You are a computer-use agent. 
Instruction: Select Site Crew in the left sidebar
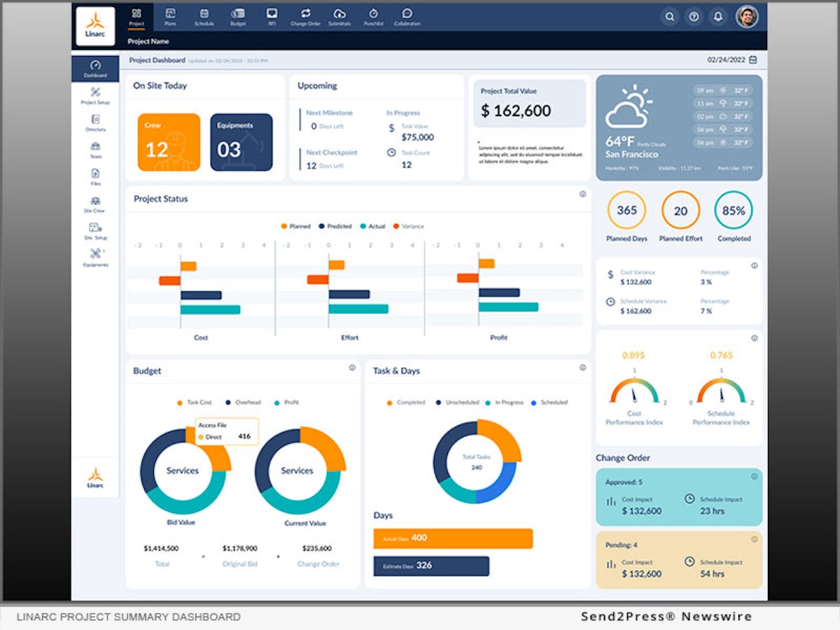pos(96,203)
